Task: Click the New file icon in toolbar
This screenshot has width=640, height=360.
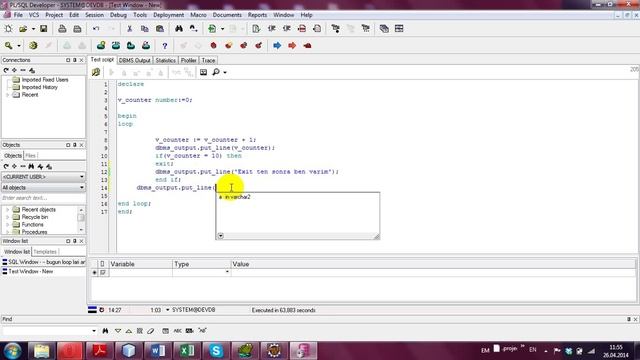Action: click(8, 29)
